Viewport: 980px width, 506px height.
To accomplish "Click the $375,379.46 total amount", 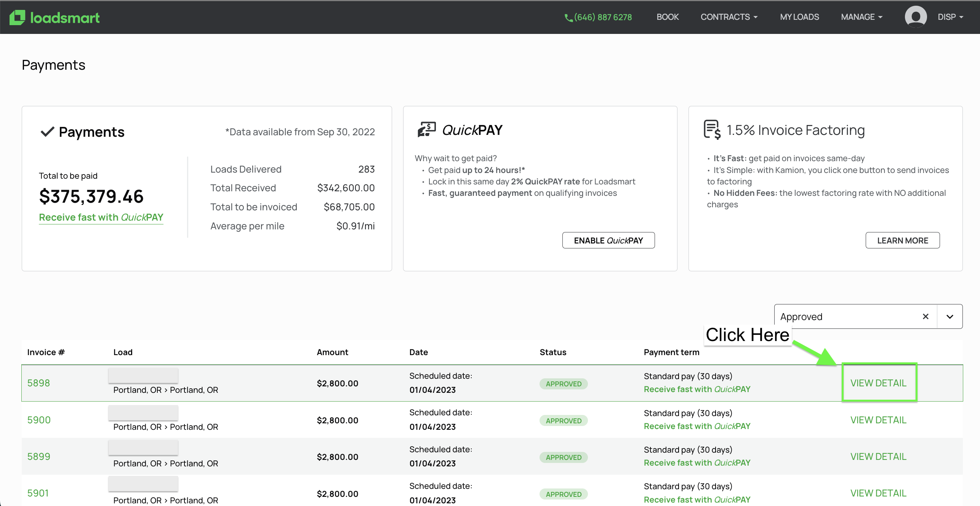I will [x=91, y=196].
